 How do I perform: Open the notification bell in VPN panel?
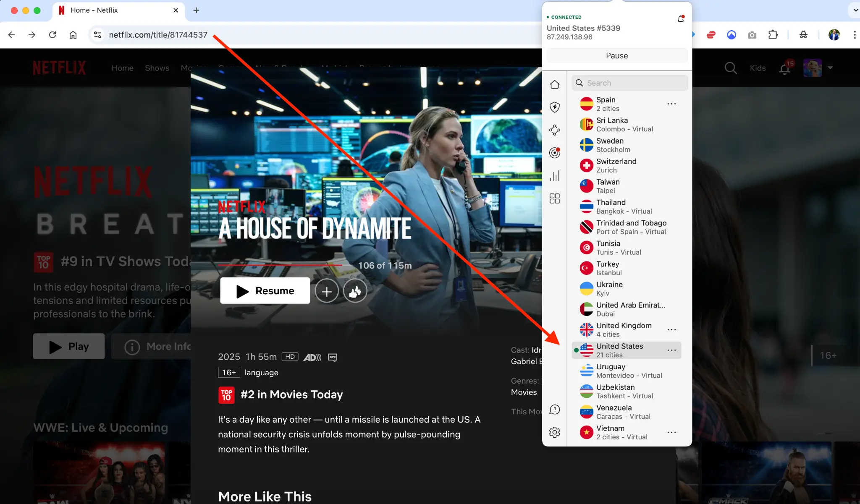pos(681,18)
